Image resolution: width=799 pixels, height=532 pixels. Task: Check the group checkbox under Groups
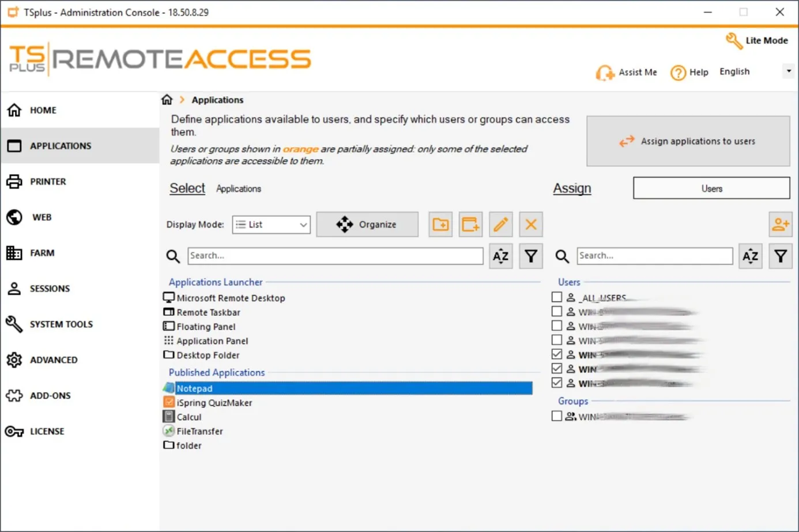(x=557, y=416)
